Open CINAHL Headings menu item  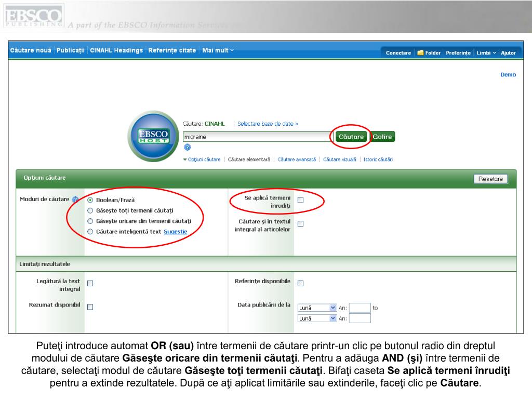[x=116, y=50]
